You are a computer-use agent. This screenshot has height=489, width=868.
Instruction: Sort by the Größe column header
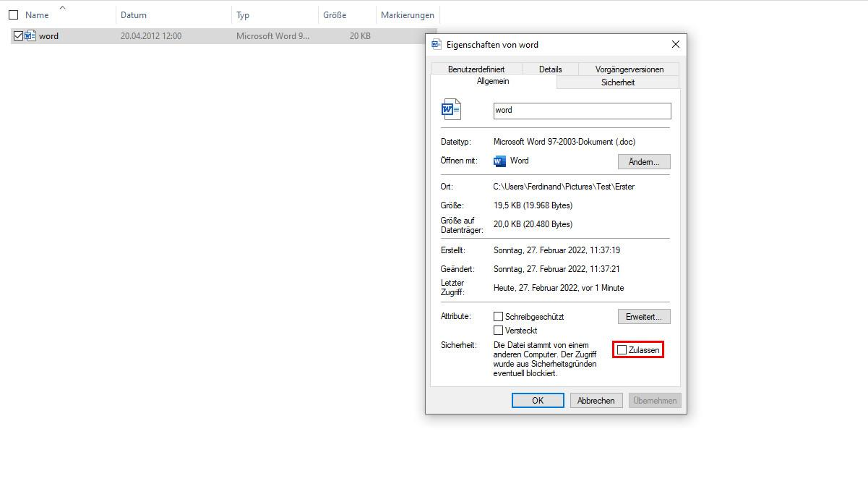(x=335, y=14)
